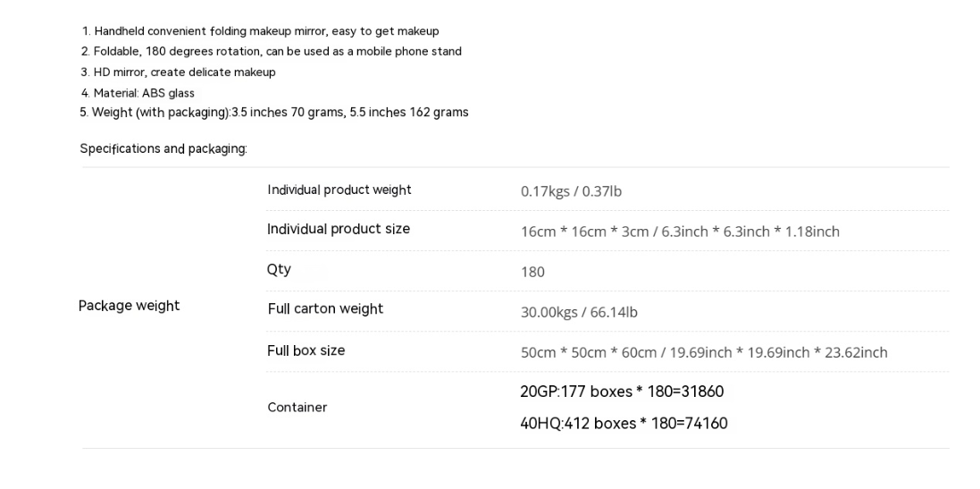The image size is (980, 489).
Task: Click the Individual product weight label
Action: (339, 190)
